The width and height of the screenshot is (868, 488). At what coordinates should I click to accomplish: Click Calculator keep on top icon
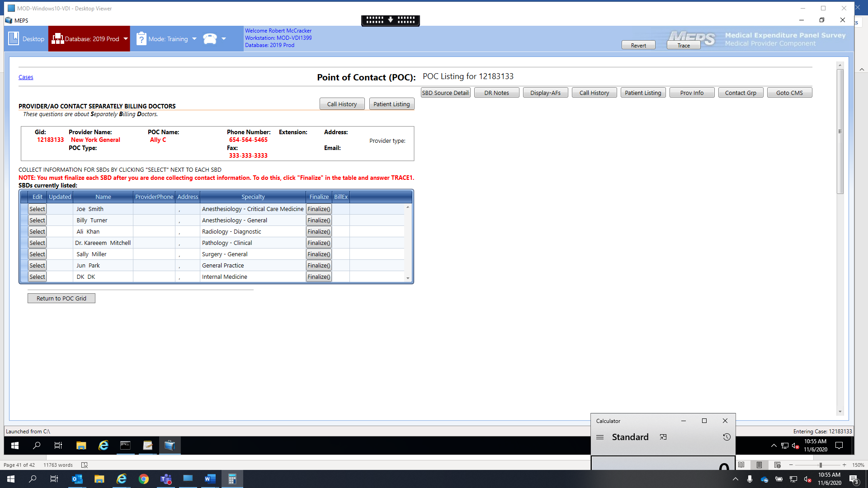[663, 437]
